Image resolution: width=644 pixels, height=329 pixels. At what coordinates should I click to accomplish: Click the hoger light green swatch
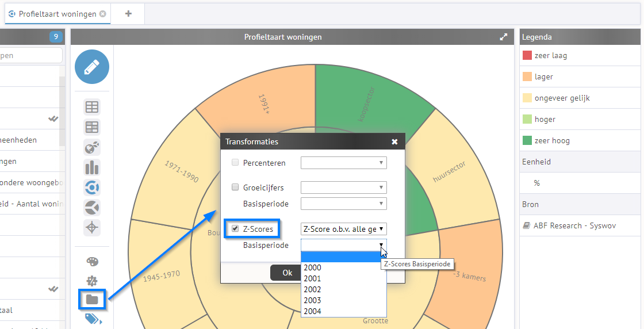[x=527, y=119]
